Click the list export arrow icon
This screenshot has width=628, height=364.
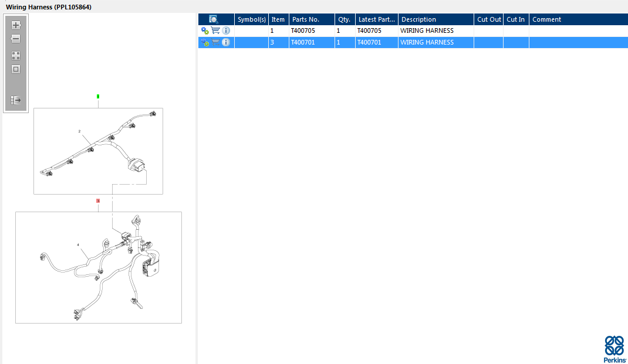point(16,100)
